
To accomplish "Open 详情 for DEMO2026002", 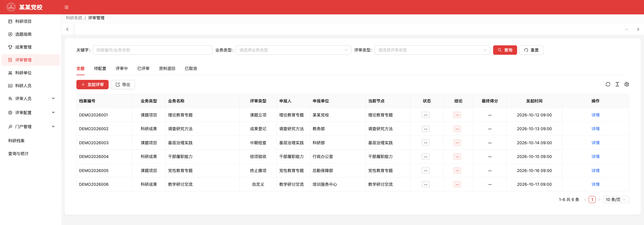I will click(x=595, y=129).
